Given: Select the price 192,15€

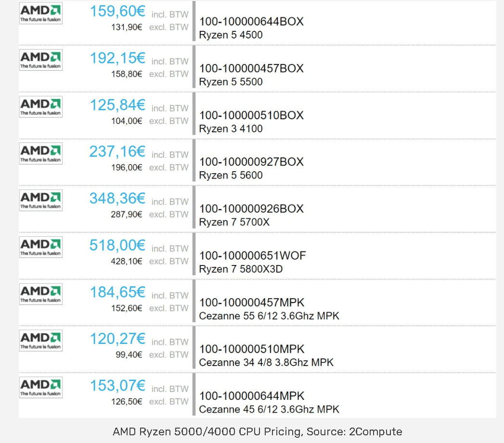Looking at the screenshot, I should pos(117,58).
